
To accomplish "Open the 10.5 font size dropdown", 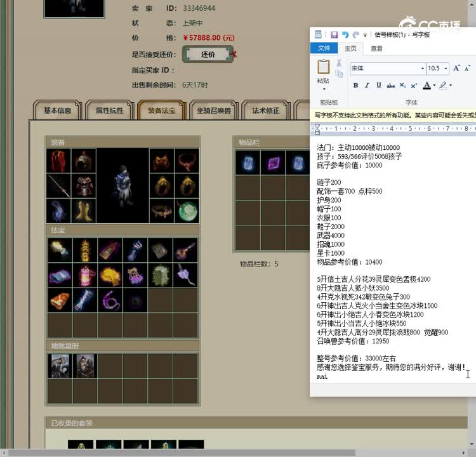I will click(446, 69).
